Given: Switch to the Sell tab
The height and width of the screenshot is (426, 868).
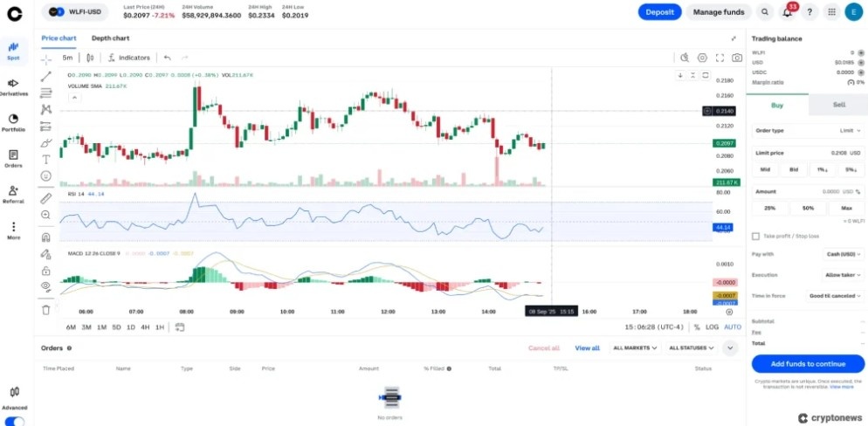Looking at the screenshot, I should 838,104.
